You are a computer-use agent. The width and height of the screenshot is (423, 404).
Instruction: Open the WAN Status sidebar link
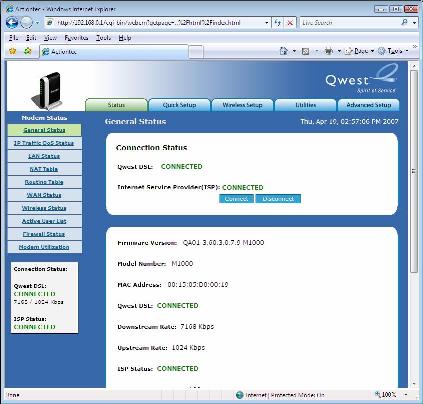[44, 195]
